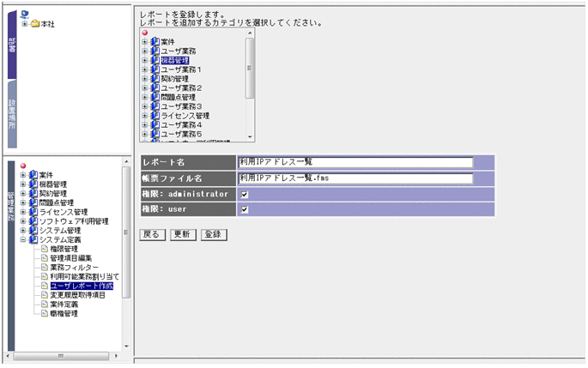The width and height of the screenshot is (588, 368).
Task: Click the book icon beside システム管理
Action: (x=33, y=230)
